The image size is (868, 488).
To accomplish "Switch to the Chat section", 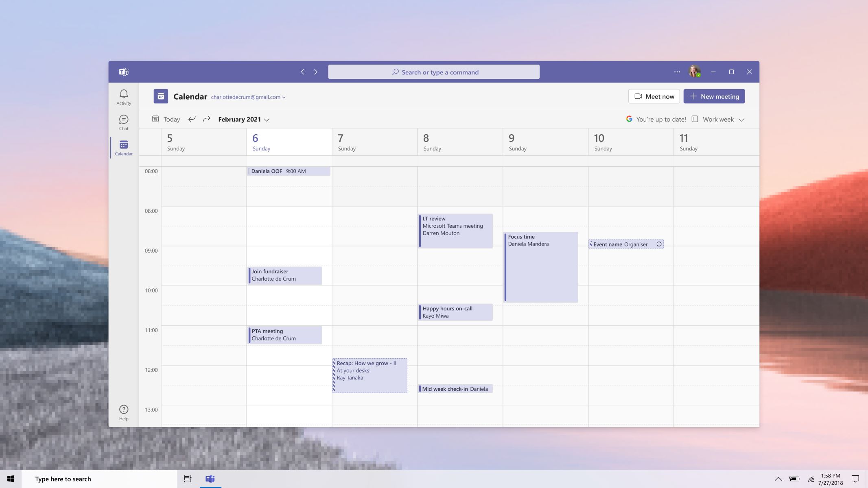I will tap(123, 122).
